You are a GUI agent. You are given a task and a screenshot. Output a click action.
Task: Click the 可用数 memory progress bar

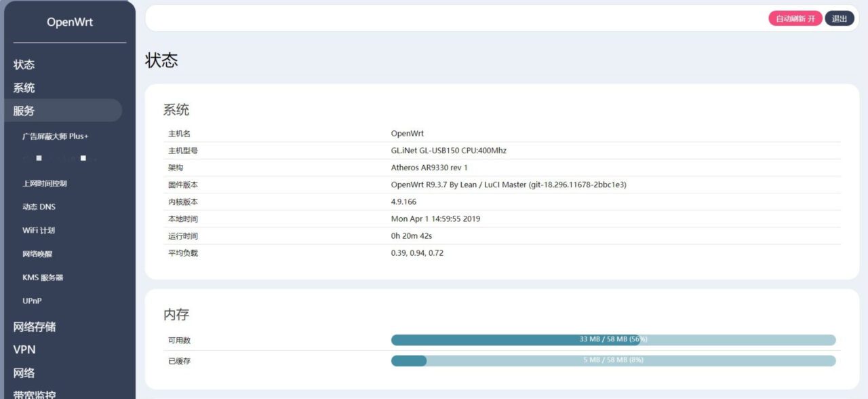click(613, 340)
